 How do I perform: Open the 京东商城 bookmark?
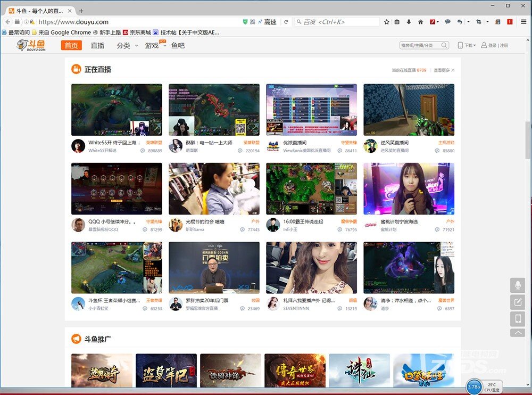[x=137, y=32]
